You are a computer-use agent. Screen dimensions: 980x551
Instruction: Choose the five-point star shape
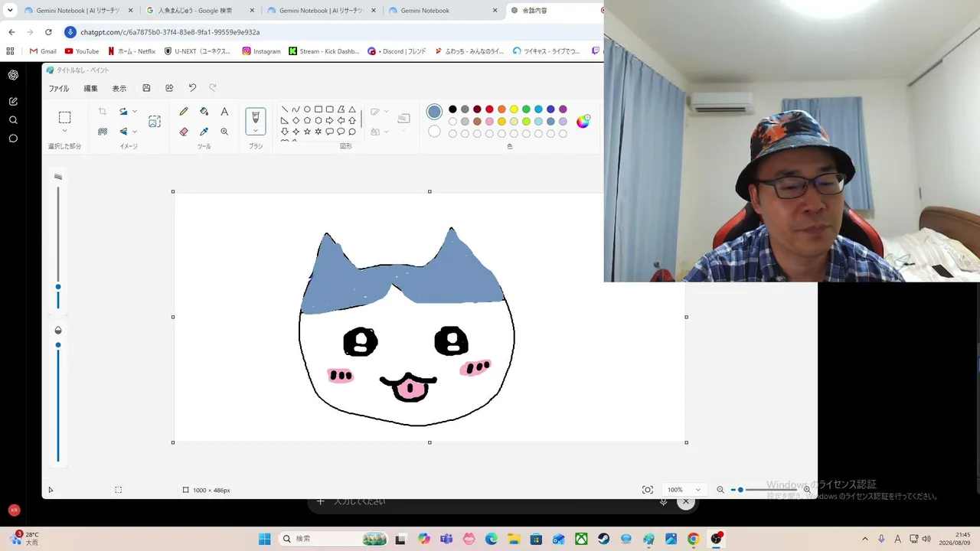click(307, 132)
